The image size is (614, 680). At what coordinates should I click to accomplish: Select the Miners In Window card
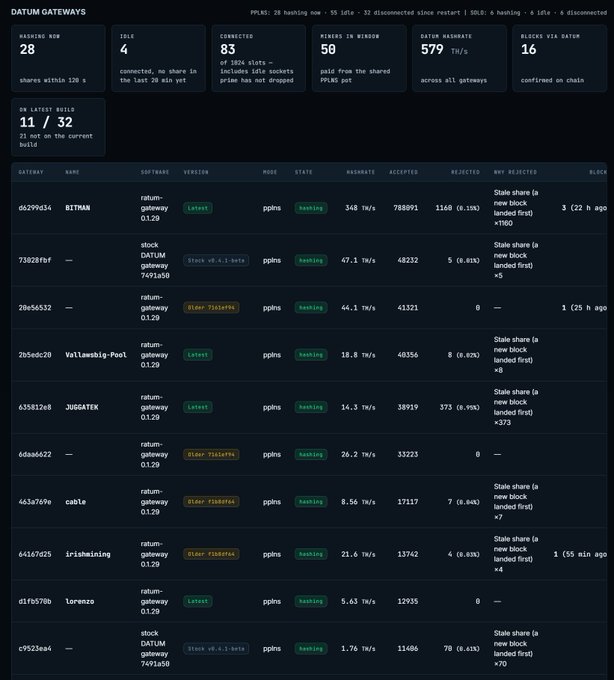tap(359, 58)
